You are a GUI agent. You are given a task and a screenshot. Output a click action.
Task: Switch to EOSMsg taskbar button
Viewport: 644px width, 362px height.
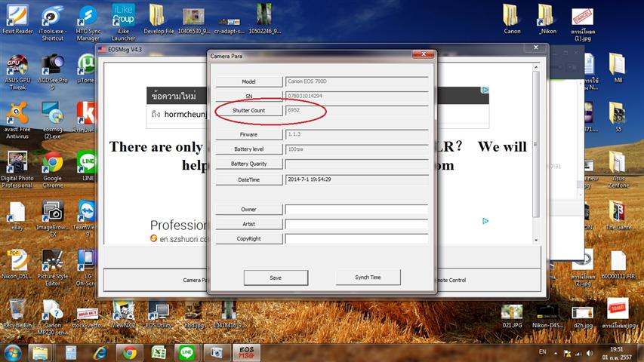click(x=247, y=352)
